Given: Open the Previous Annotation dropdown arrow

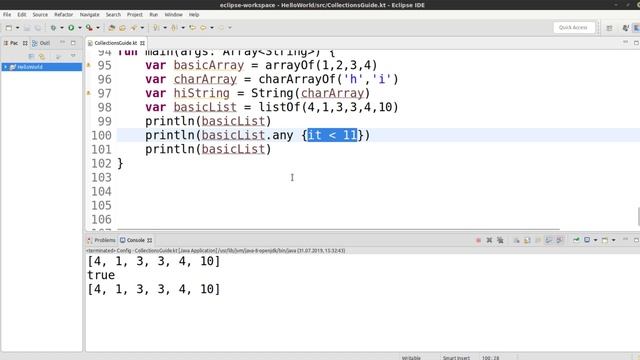Looking at the screenshot, I should (183, 28).
